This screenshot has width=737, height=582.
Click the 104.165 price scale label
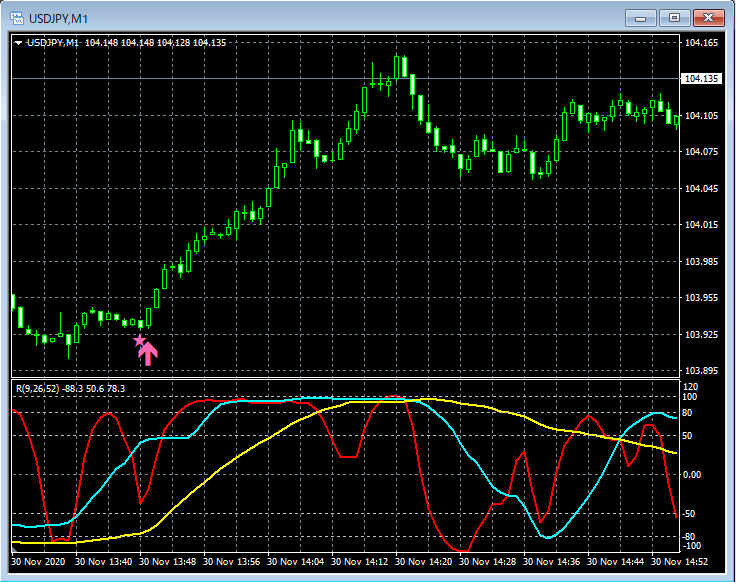tap(701, 43)
